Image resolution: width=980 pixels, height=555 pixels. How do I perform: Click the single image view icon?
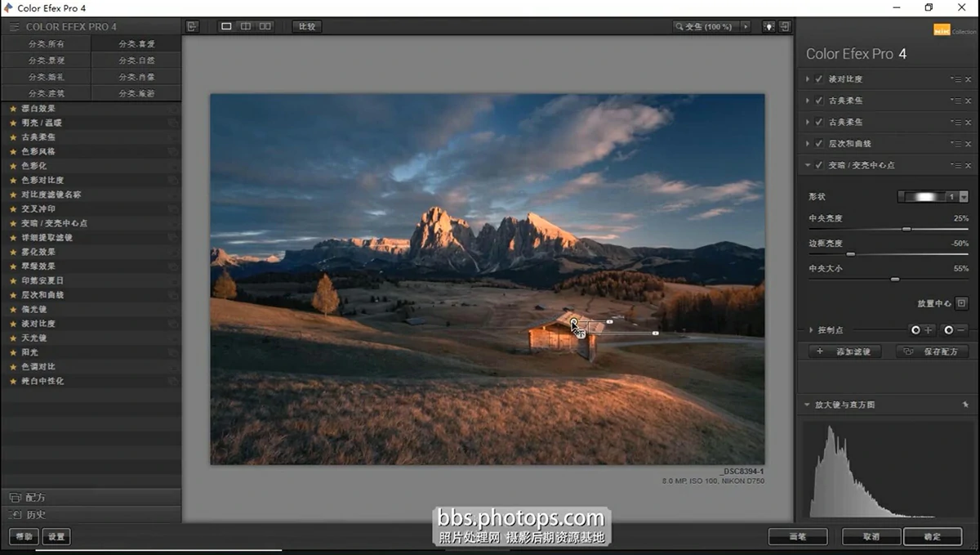(226, 26)
